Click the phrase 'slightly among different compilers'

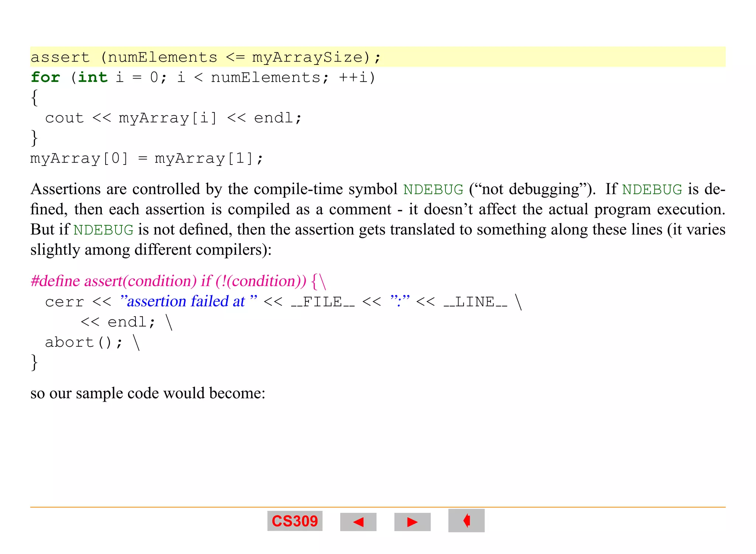tap(146, 250)
